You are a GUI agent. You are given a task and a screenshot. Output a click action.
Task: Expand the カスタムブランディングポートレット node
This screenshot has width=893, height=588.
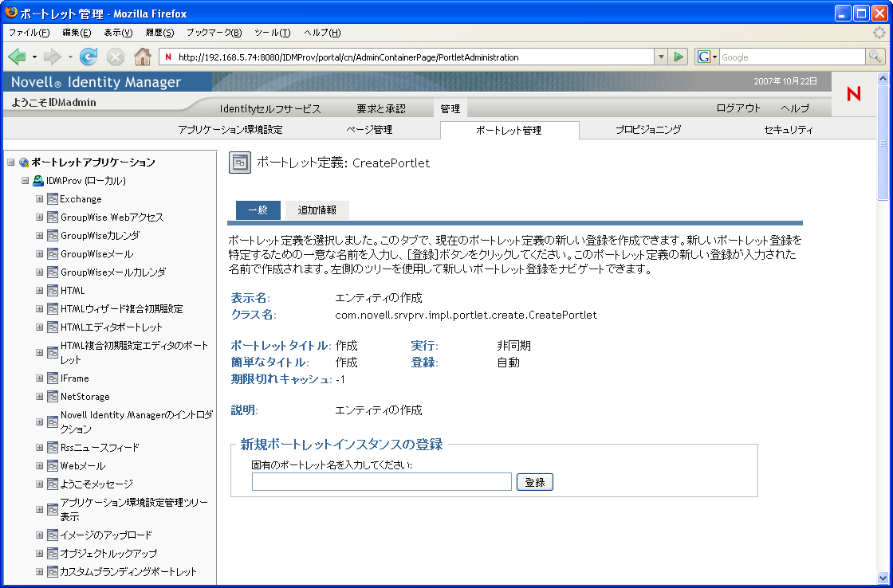[39, 571]
